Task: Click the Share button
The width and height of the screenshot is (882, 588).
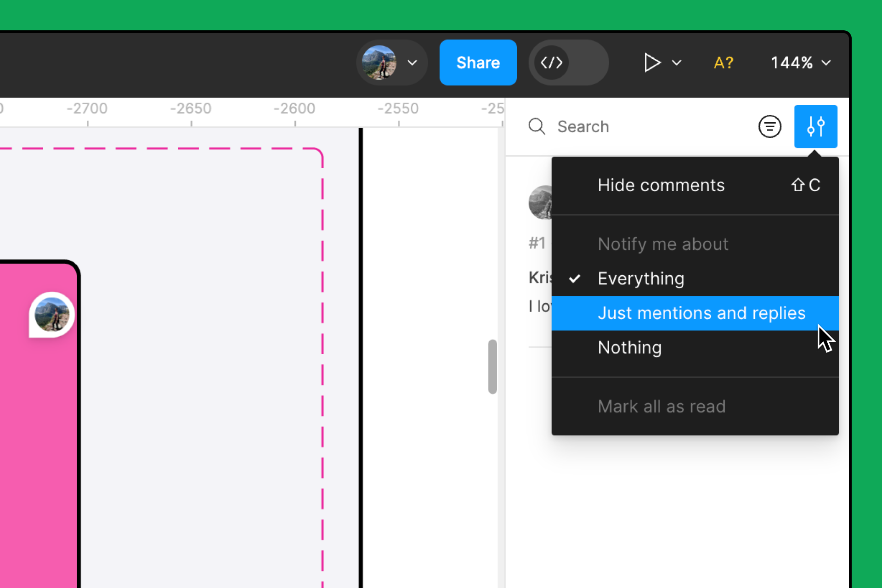Action: pos(478,62)
